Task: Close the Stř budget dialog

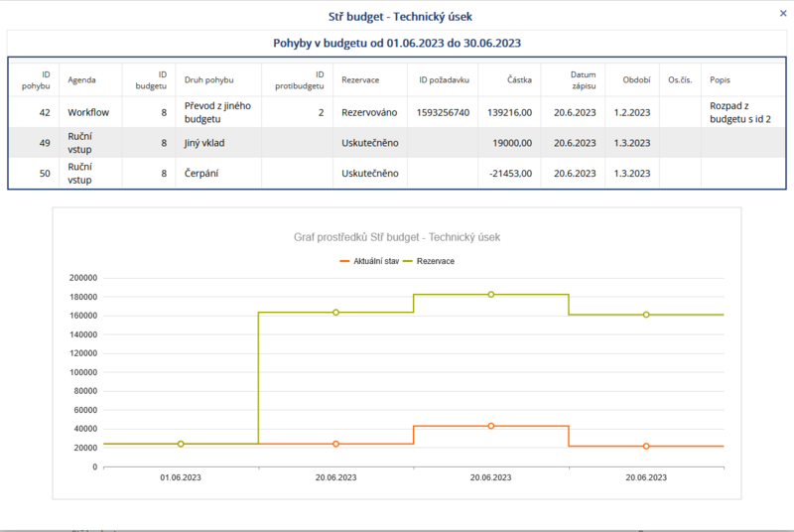Action: 783,14
